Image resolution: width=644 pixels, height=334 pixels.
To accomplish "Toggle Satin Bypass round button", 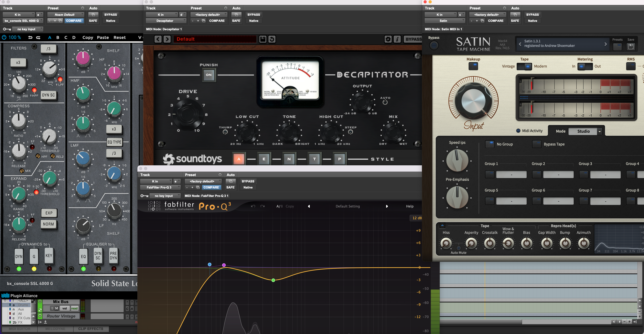I will pyautogui.click(x=434, y=45).
